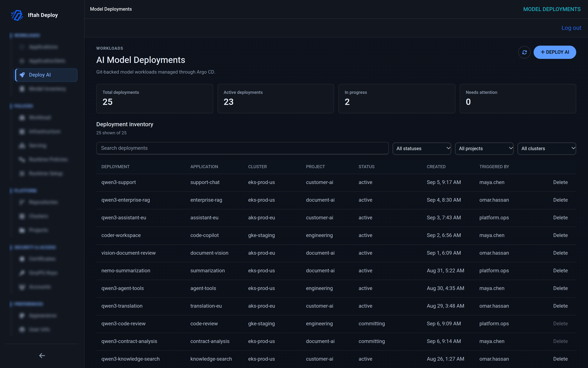
Task: Delete the coder-workspace deployment
Action: 560,235
